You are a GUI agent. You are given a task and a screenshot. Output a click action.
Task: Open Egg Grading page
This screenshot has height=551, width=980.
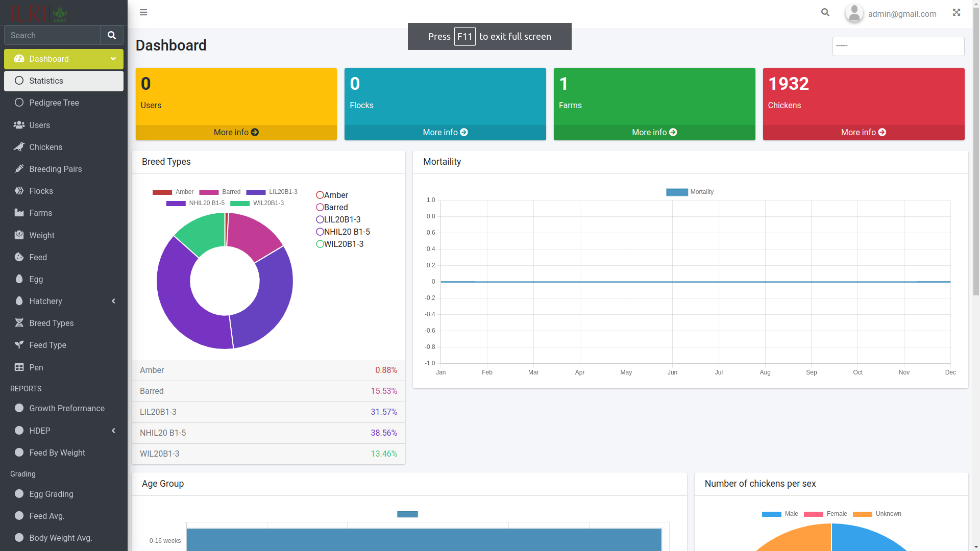pyautogui.click(x=64, y=494)
